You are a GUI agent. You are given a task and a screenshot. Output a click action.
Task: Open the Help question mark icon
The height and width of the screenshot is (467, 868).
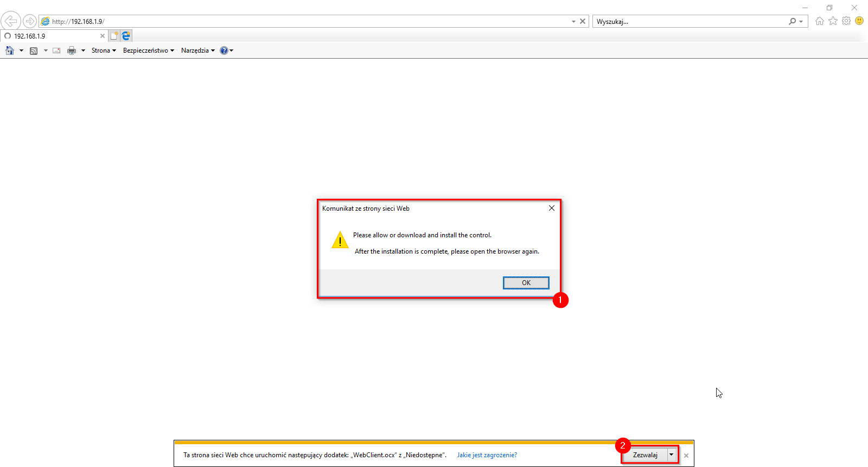[224, 51]
